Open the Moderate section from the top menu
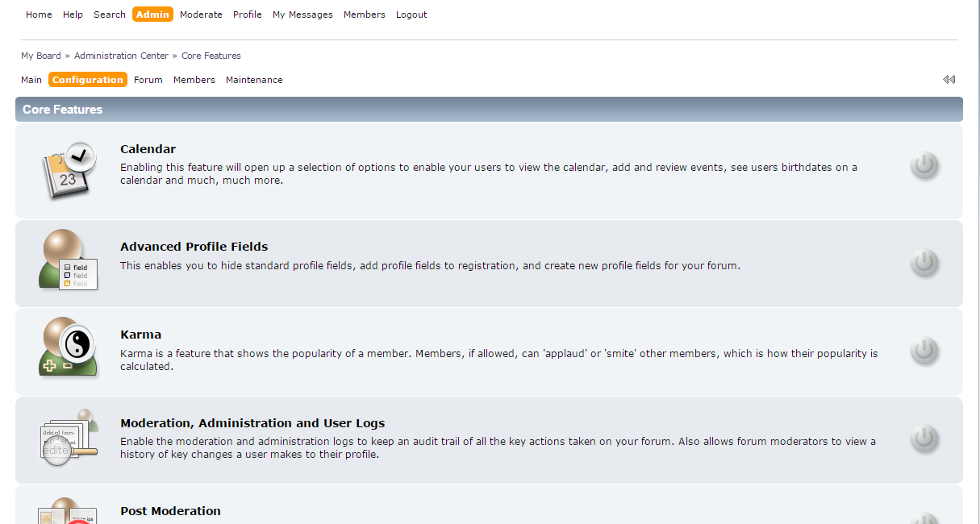 (x=201, y=14)
